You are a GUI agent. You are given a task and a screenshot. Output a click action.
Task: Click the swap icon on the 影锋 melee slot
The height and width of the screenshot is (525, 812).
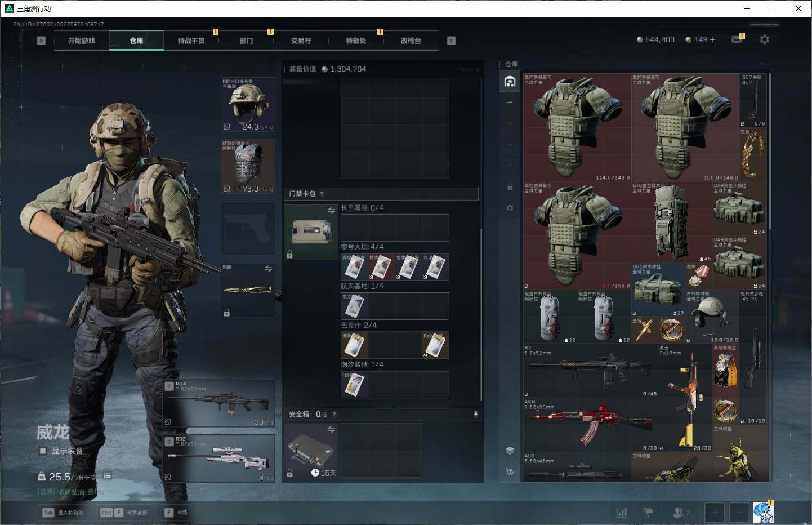(268, 269)
